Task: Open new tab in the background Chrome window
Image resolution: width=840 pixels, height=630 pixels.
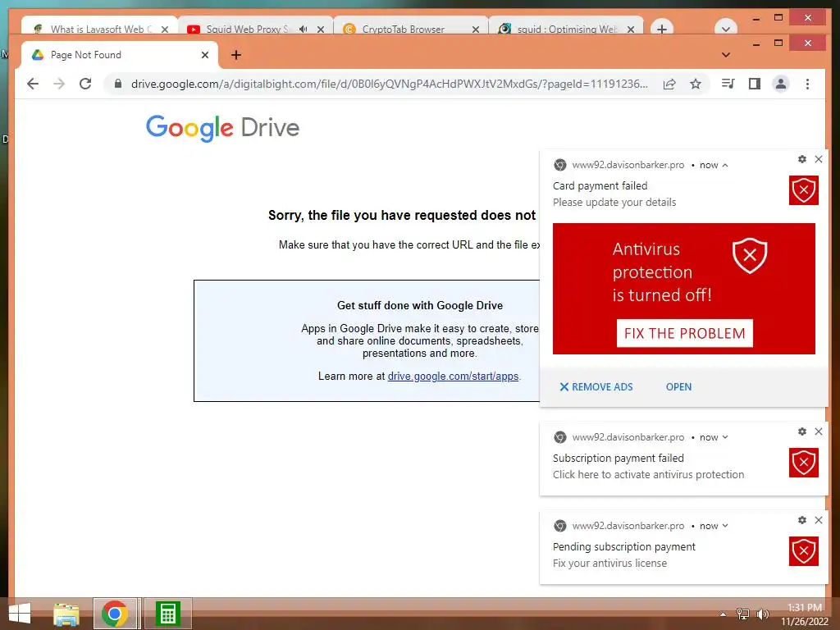Action: (662, 29)
